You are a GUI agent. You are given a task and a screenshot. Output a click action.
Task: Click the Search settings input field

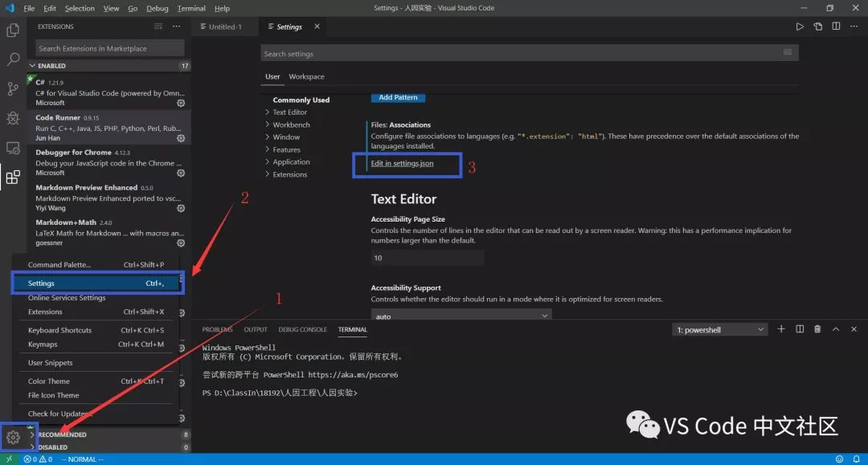point(529,53)
